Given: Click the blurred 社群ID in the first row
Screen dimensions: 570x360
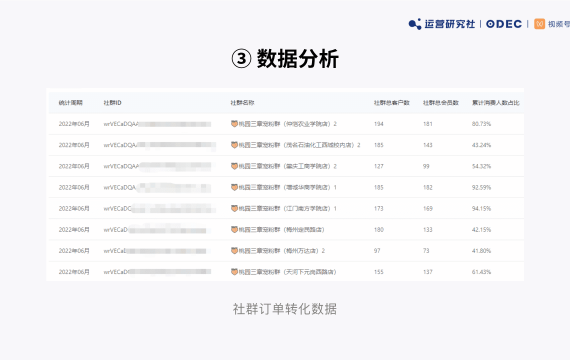Looking at the screenshot, I should pyautogui.click(x=157, y=124).
